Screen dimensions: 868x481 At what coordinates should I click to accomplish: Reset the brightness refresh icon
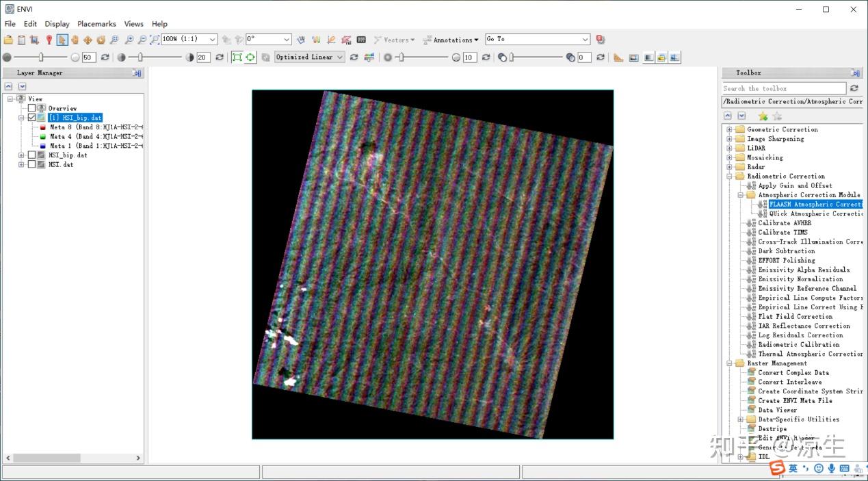(x=105, y=57)
